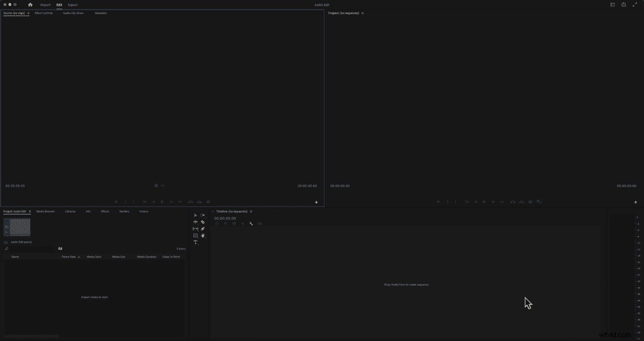The image size is (644, 341).
Task: Open the Media Browser tab
Action: tap(46, 211)
